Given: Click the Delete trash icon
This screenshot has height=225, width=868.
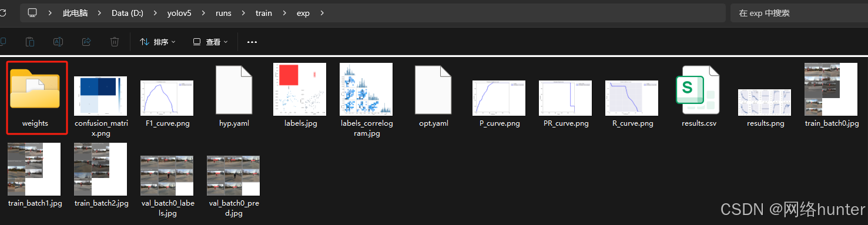Looking at the screenshot, I should coord(115,42).
